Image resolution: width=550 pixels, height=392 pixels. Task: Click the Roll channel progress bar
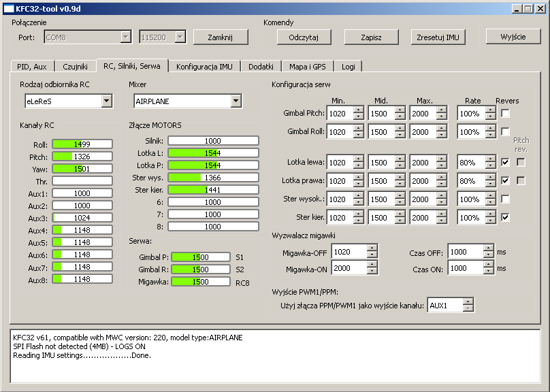point(82,144)
